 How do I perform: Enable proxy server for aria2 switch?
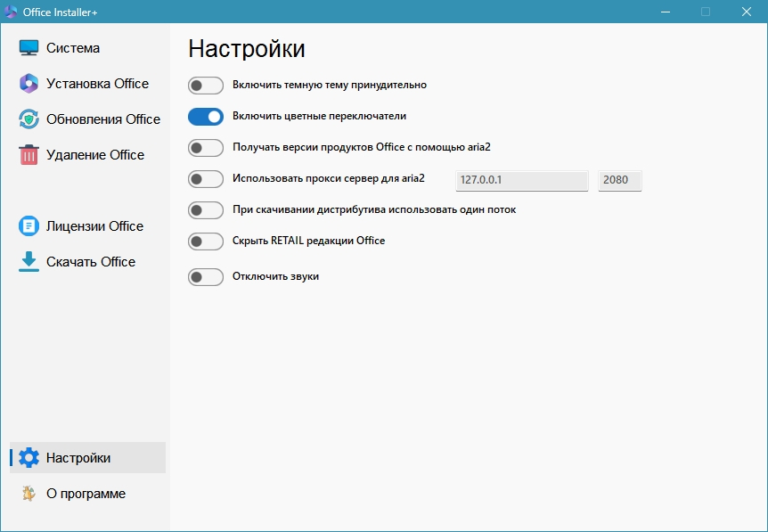[206, 179]
